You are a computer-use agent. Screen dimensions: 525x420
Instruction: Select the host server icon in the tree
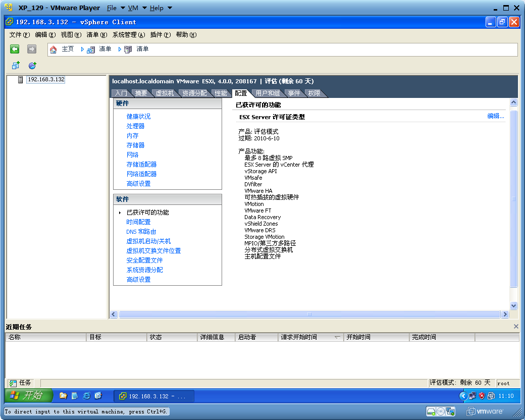(20, 80)
